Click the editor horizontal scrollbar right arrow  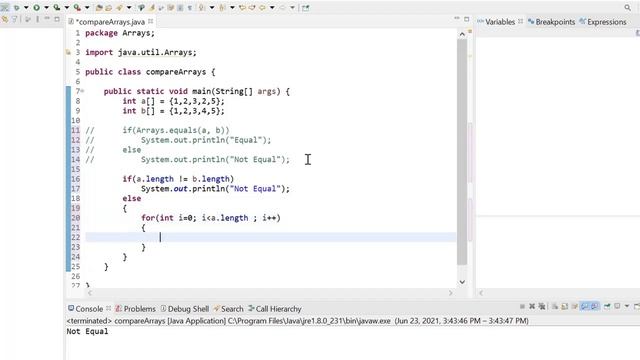[x=451, y=293]
